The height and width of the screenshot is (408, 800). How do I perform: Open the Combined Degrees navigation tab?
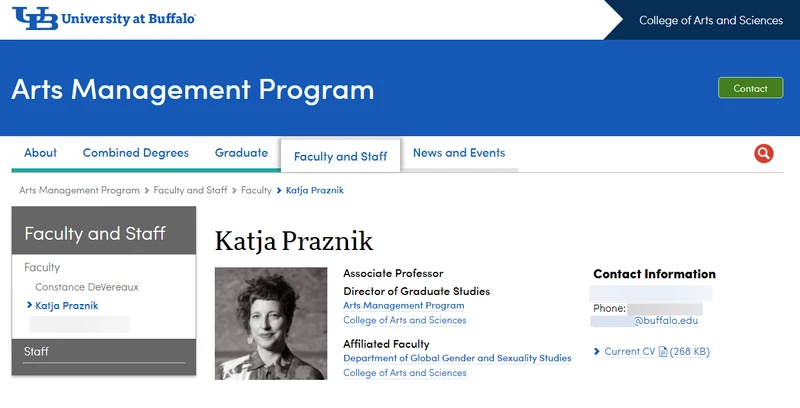pos(136,152)
